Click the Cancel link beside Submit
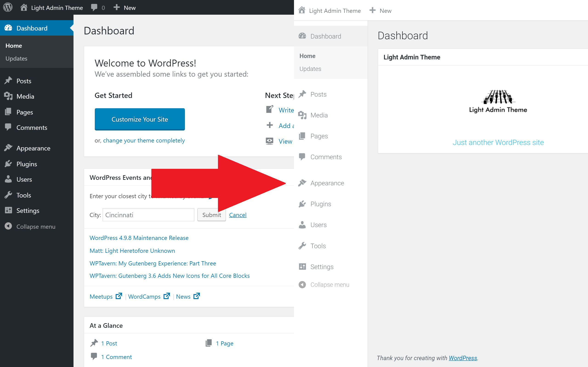Screen dimensions: 588x367 point(238,215)
